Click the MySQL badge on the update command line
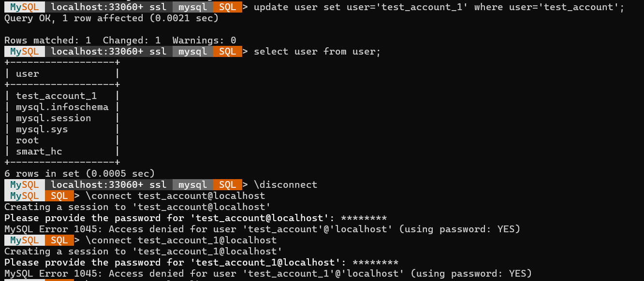The width and height of the screenshot is (644, 281). pyautogui.click(x=25, y=7)
